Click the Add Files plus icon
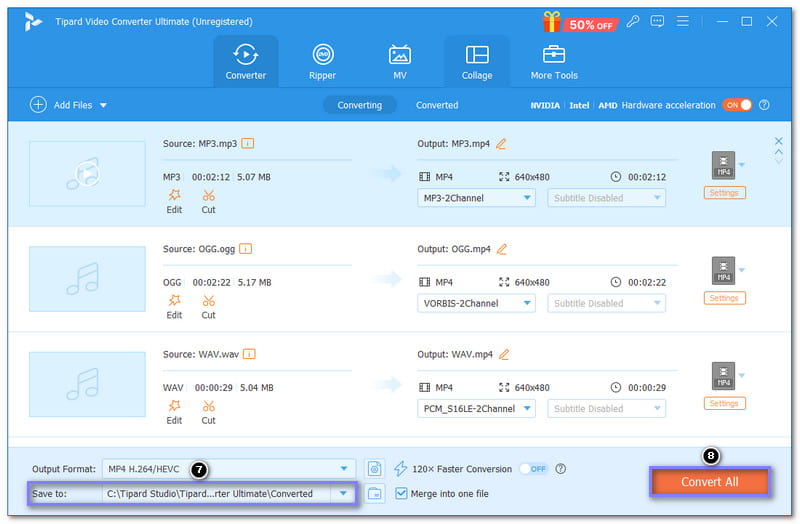800x524 pixels. pyautogui.click(x=38, y=105)
